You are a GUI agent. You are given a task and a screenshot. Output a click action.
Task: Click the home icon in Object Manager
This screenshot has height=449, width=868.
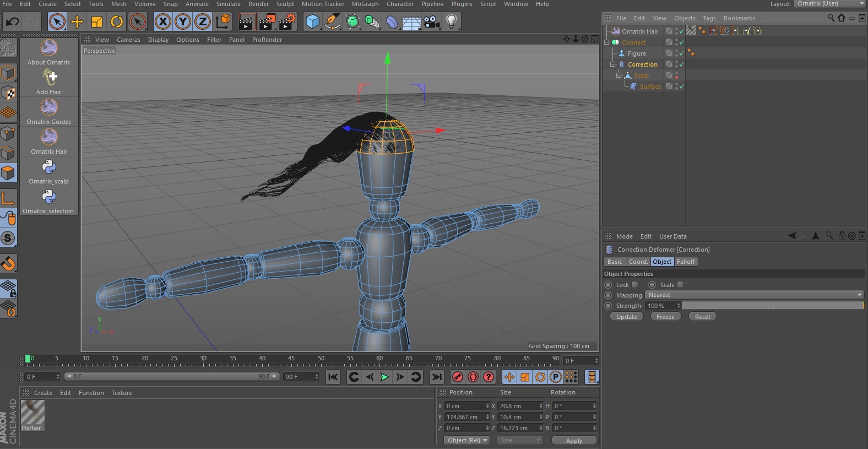[x=842, y=18]
